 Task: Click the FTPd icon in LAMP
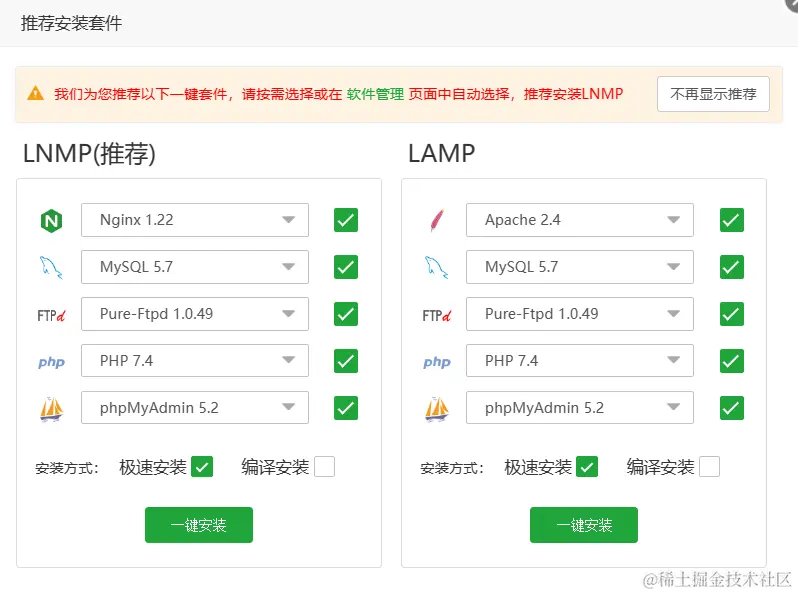(437, 316)
